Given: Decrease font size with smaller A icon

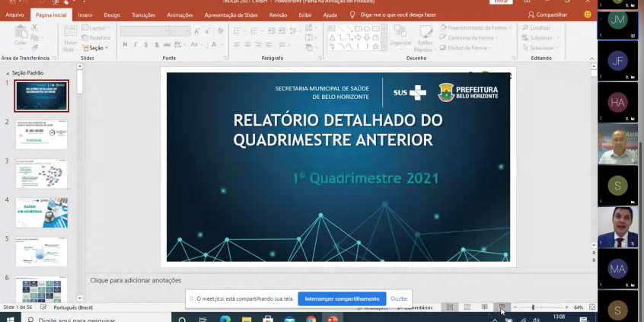Looking at the screenshot, I should coord(208,31).
